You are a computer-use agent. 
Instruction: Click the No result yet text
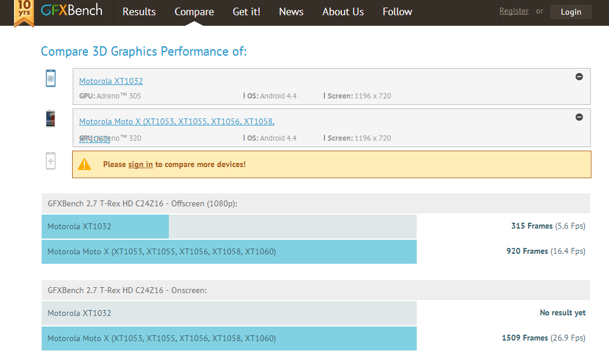[562, 313]
